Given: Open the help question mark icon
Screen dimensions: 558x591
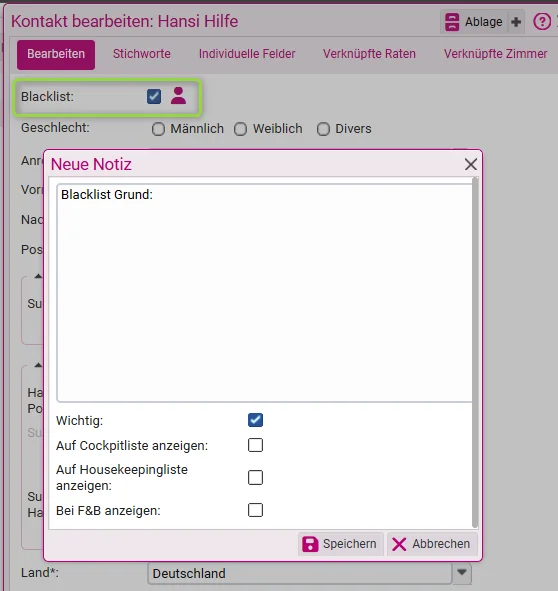Looking at the screenshot, I should click(x=542, y=22).
